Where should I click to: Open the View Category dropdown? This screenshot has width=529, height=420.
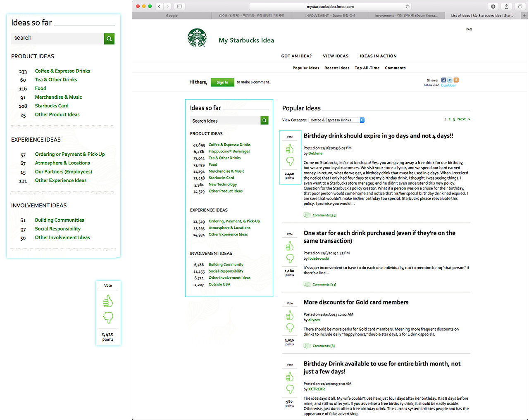[x=337, y=120]
